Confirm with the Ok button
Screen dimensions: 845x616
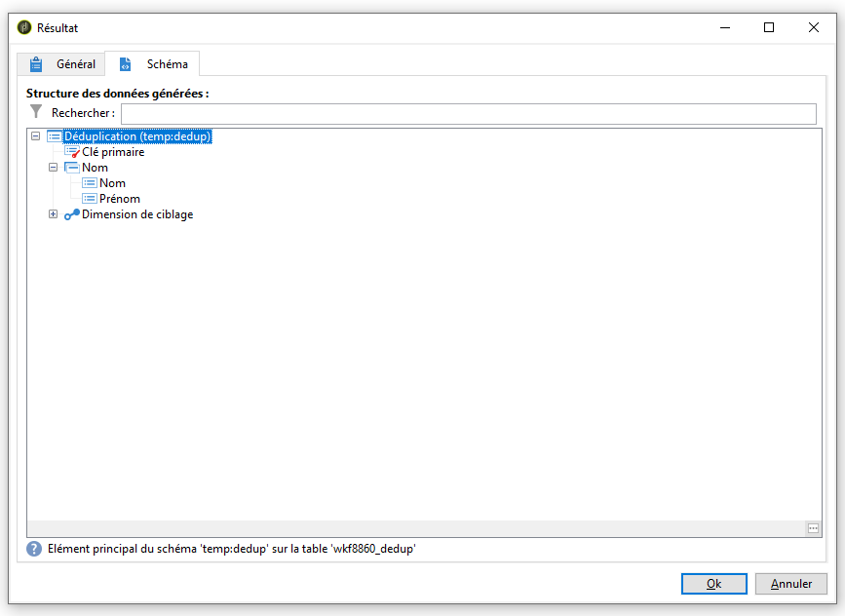tap(714, 584)
